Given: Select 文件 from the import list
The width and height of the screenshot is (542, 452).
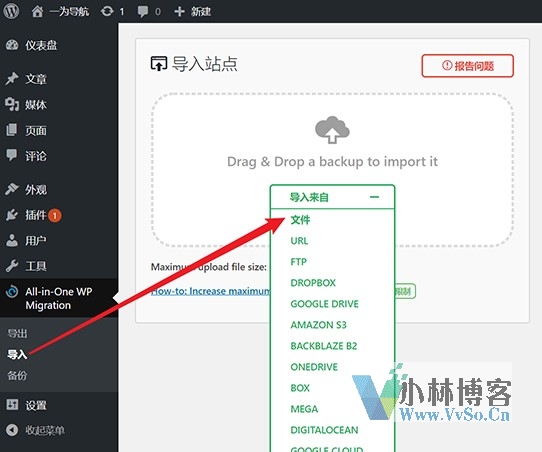Looking at the screenshot, I should [300, 219].
